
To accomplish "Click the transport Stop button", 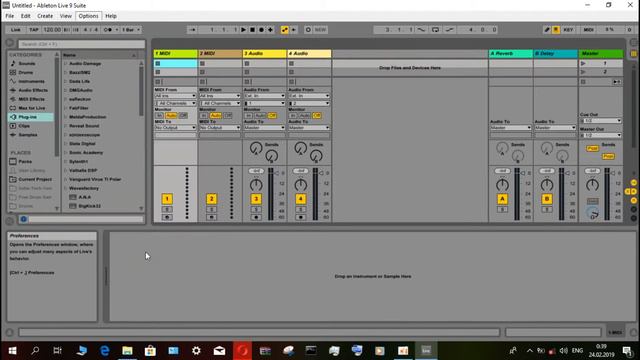I will click(x=253, y=30).
